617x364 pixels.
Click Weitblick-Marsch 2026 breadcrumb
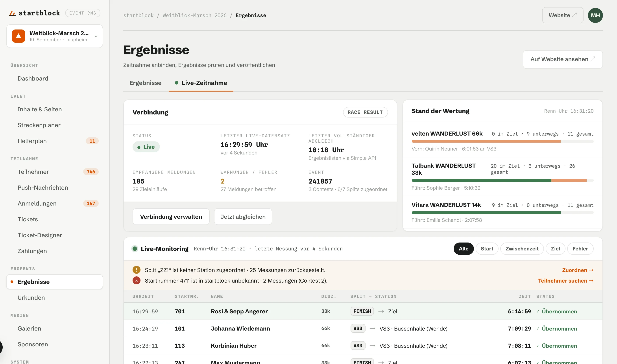point(194,15)
